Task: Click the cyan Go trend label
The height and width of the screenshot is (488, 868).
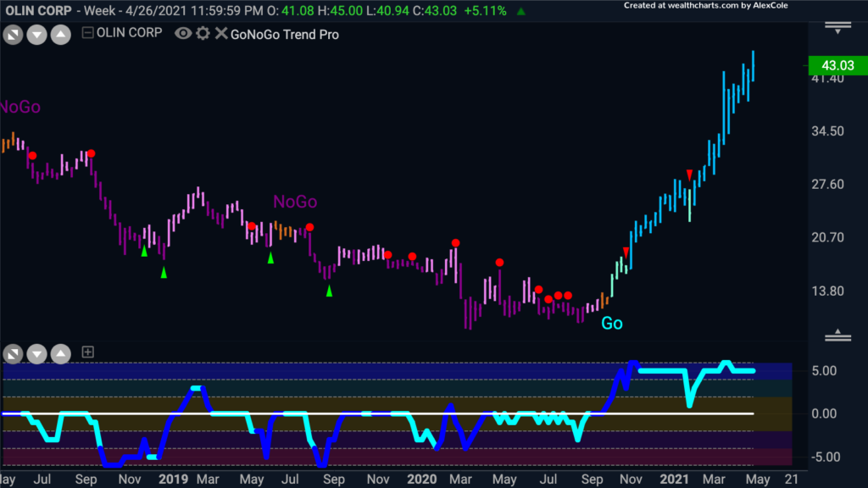Action: click(612, 324)
